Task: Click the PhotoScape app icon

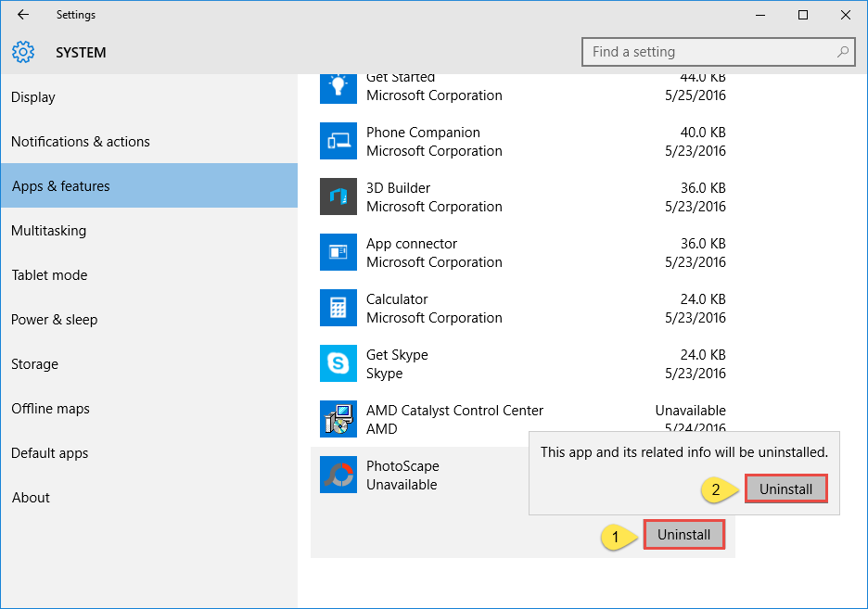Action: tap(338, 475)
